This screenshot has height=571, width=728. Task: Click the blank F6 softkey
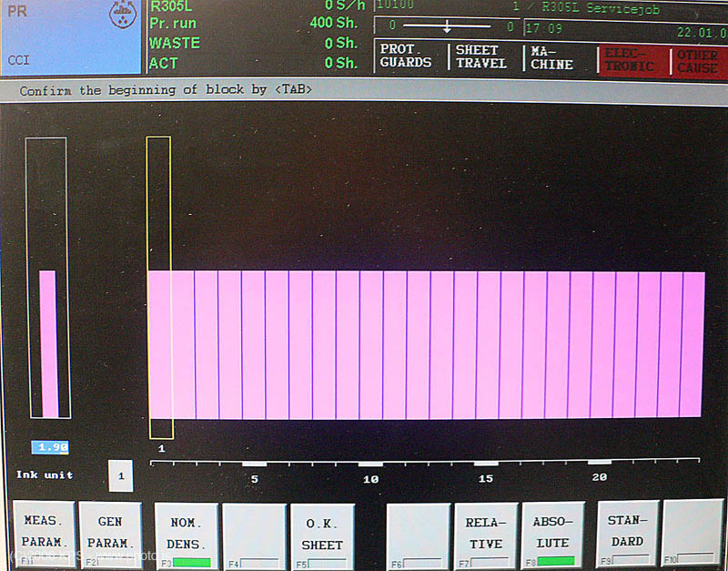(x=419, y=536)
